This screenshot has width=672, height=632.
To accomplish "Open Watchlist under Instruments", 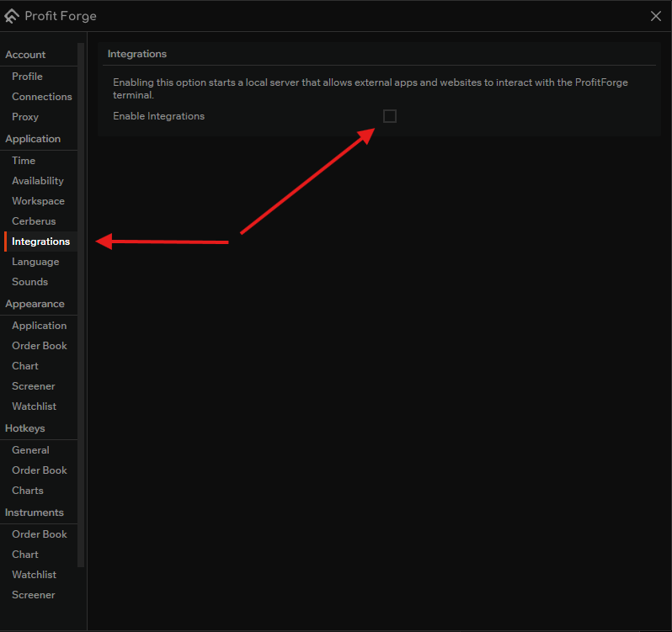I will point(35,574).
